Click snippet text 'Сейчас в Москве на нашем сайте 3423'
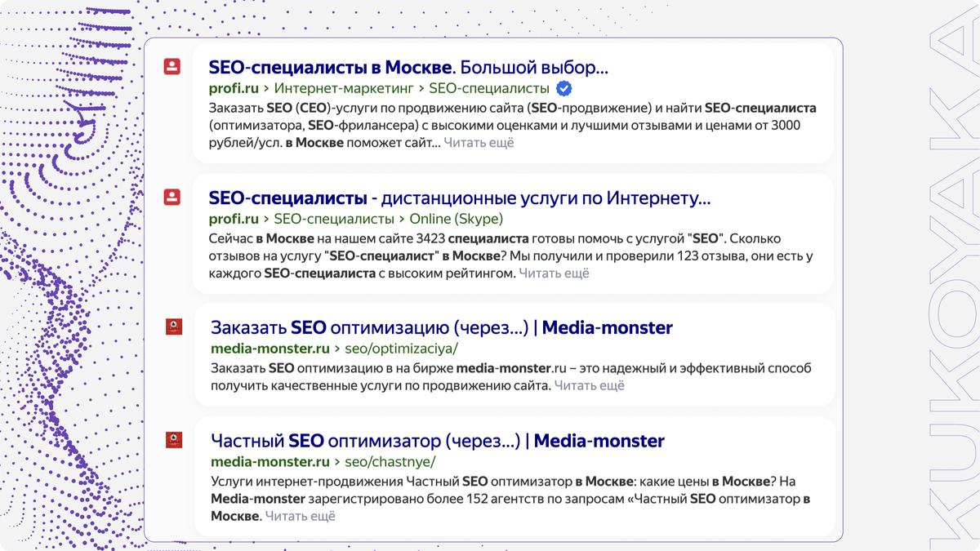The image size is (980, 551). coord(327,238)
